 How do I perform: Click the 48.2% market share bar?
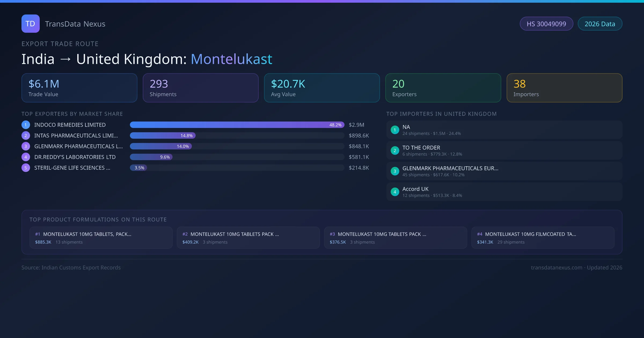tap(237, 125)
